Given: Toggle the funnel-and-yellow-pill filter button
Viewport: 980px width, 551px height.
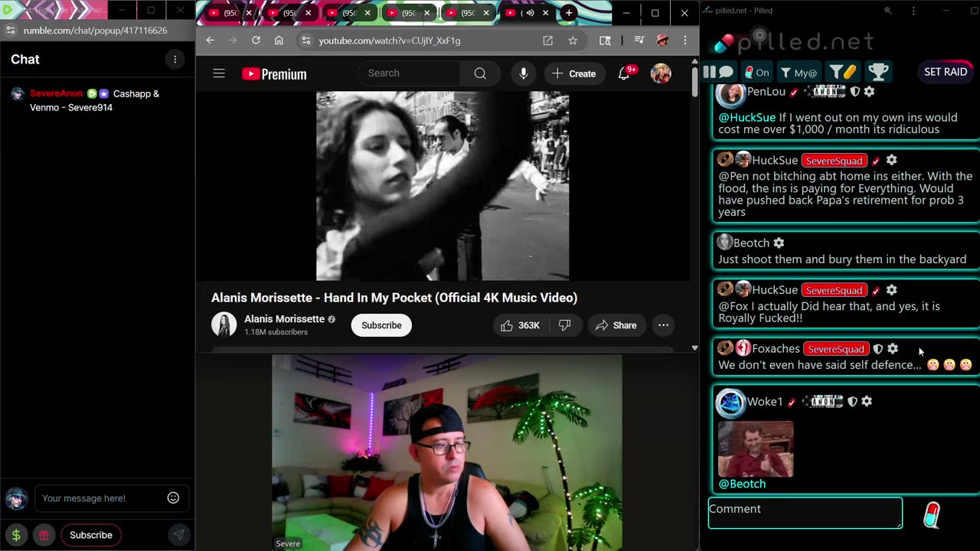Looking at the screenshot, I should pos(842,72).
